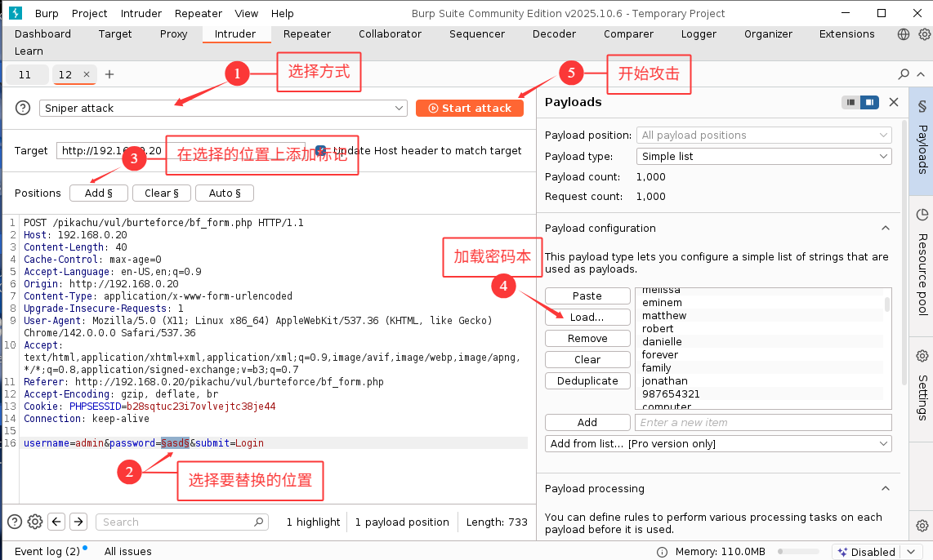Open the settings gear next to Extensions
933x560 pixels.
tap(925, 34)
